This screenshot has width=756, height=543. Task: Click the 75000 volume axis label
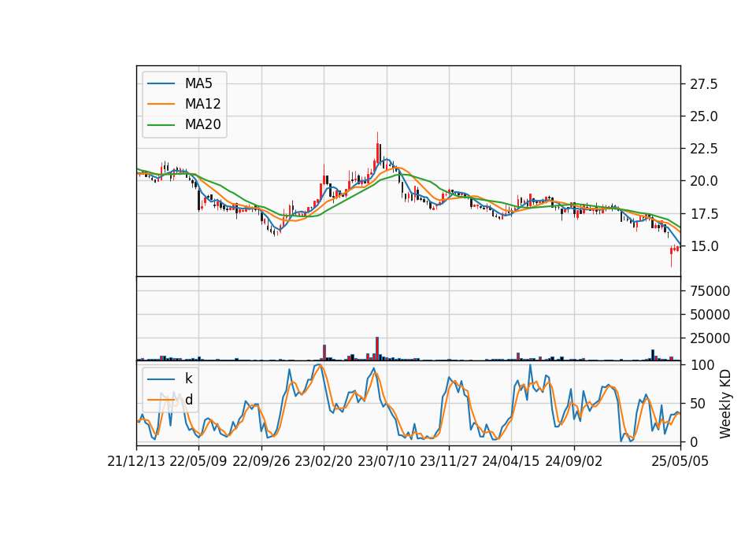(710, 291)
